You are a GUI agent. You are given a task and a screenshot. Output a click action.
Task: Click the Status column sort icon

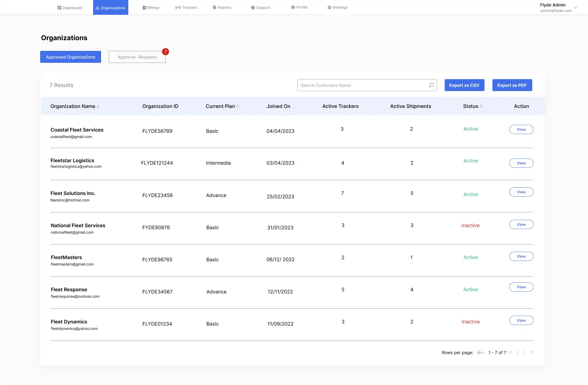481,106
